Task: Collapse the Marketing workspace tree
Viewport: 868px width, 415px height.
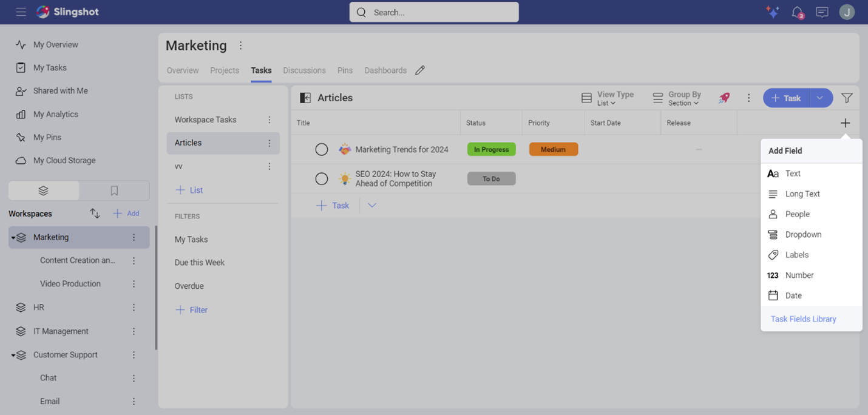Action: point(13,238)
